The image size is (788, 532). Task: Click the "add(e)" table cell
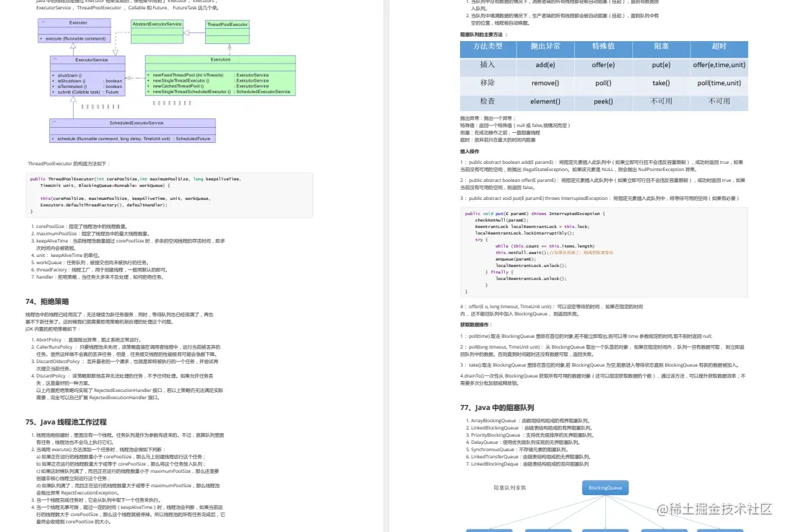click(x=545, y=65)
